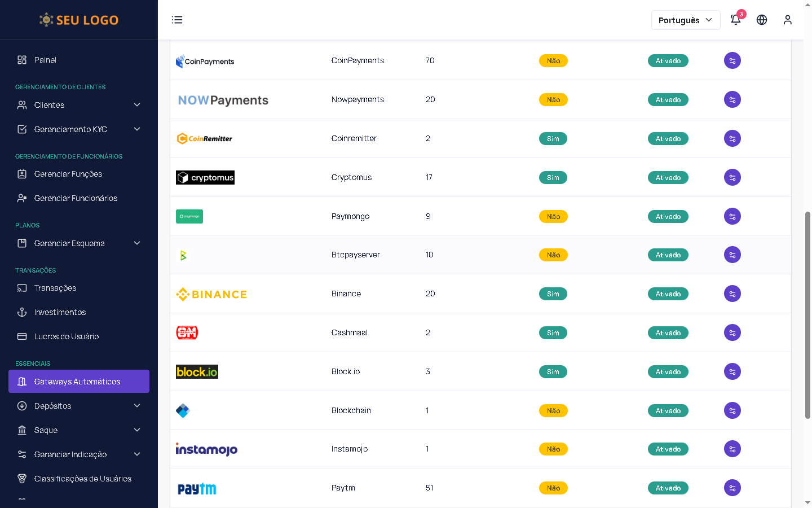Click the globe icon in header
Screen dimensions: 812x508
tap(762, 20)
